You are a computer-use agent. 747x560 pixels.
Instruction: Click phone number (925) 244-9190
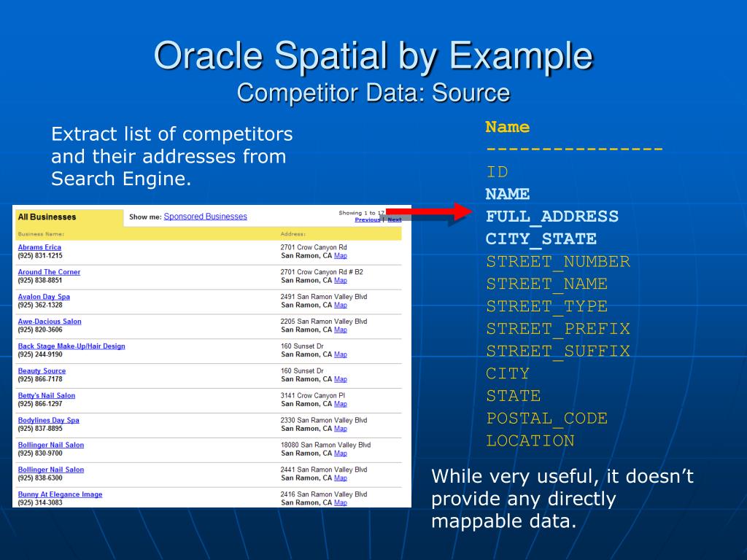(40, 355)
